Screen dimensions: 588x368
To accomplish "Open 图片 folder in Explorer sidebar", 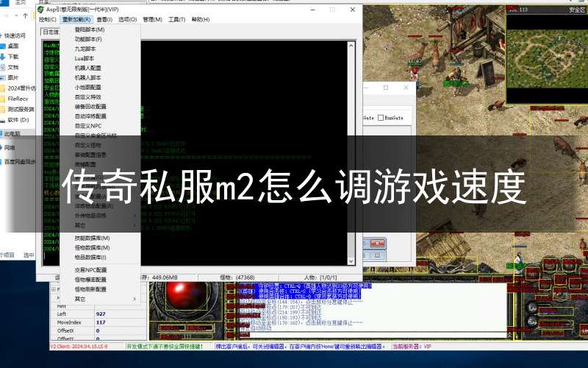I will tap(13, 78).
